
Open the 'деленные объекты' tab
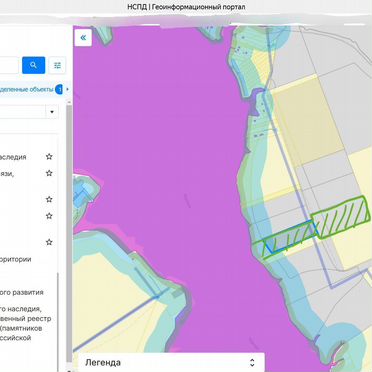[27, 89]
